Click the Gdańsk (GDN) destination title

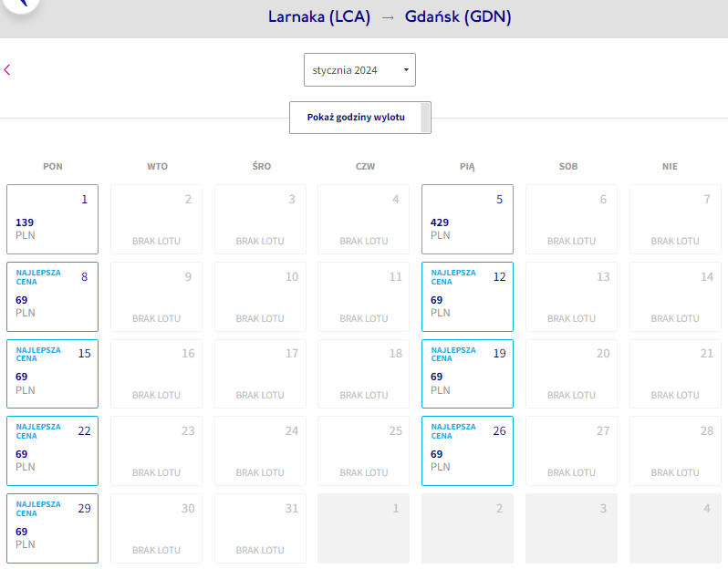[458, 16]
